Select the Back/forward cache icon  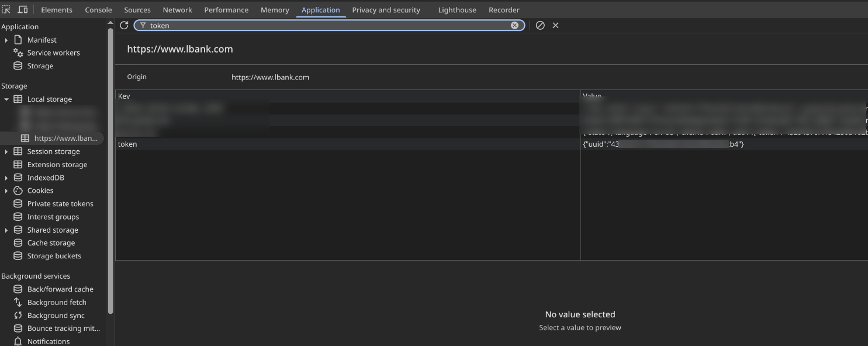click(18, 289)
